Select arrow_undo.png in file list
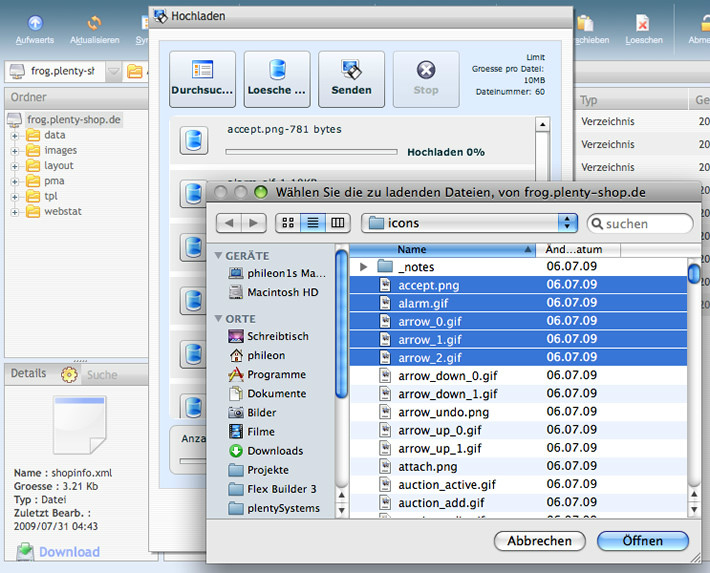710x573 pixels. [518, 412]
